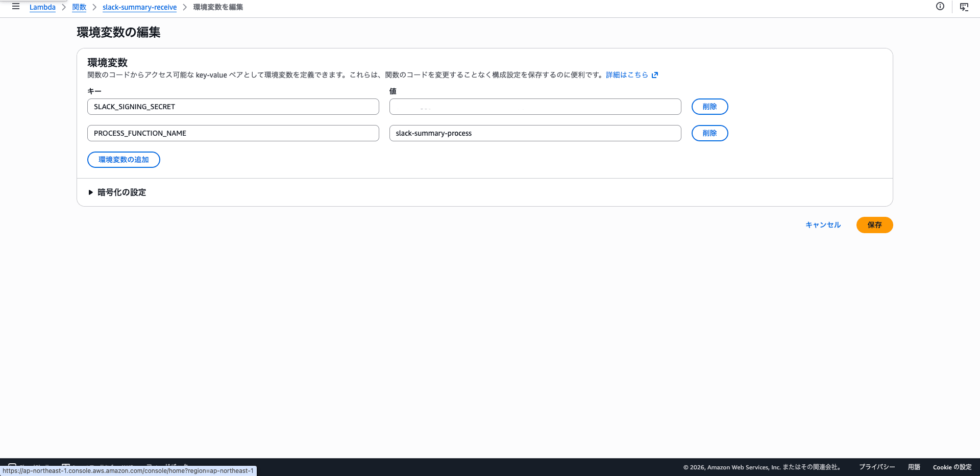Delete the SLACK_SIGNING_SECRET variable
980x476 pixels.
click(709, 107)
